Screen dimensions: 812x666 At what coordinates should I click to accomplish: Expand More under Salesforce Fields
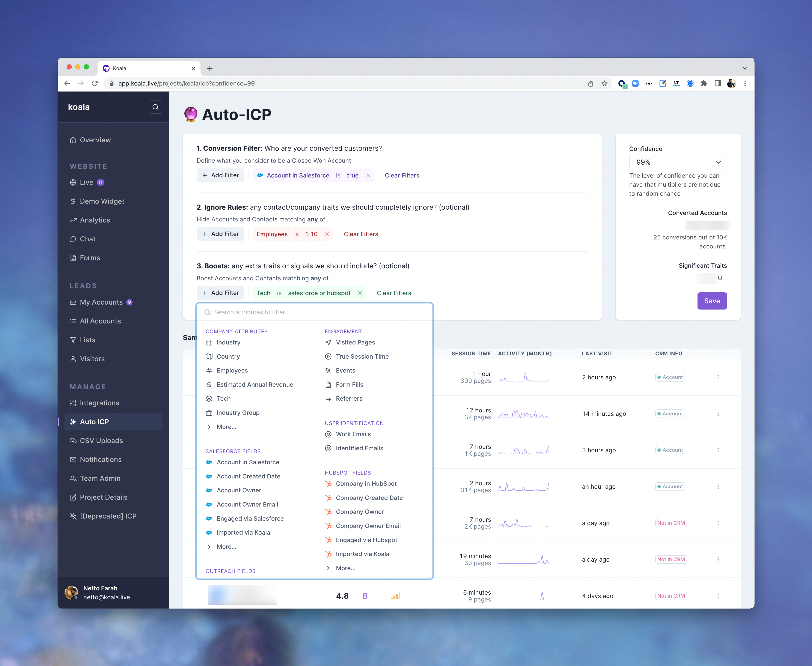[226, 547]
